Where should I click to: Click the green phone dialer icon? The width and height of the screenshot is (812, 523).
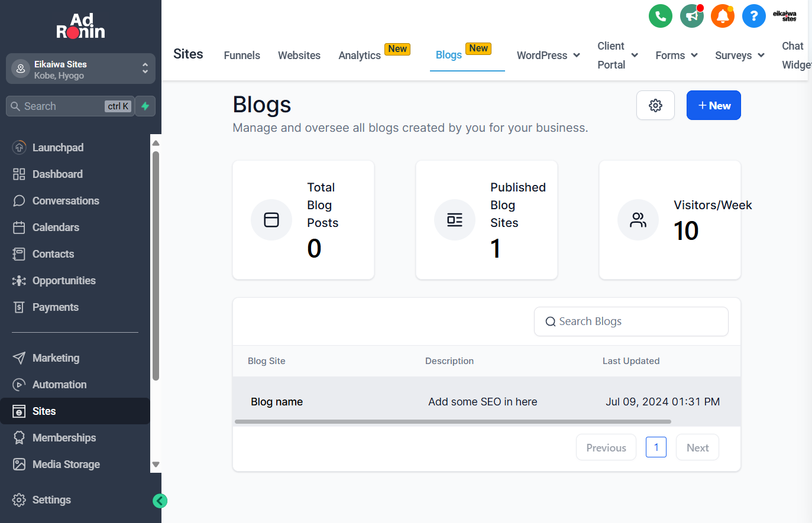[661, 16]
